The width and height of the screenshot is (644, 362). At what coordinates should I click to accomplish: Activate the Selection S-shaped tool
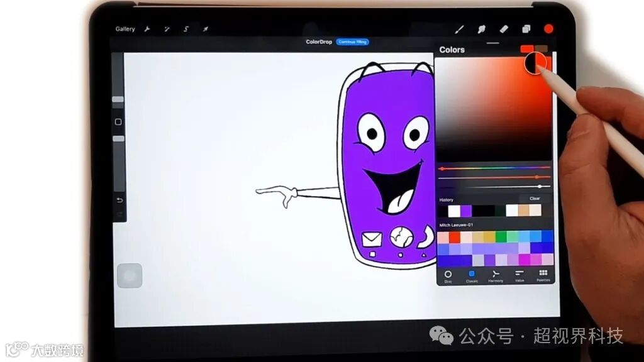pos(186,29)
